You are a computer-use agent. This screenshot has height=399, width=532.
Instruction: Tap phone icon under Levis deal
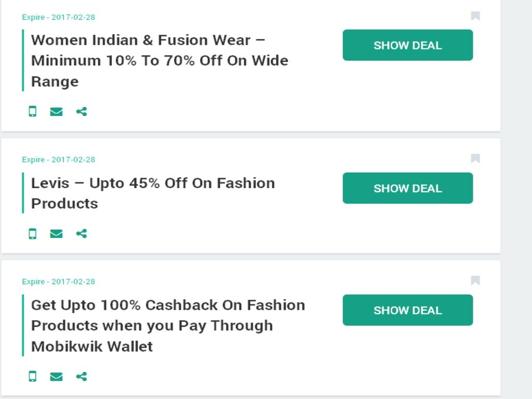click(33, 234)
